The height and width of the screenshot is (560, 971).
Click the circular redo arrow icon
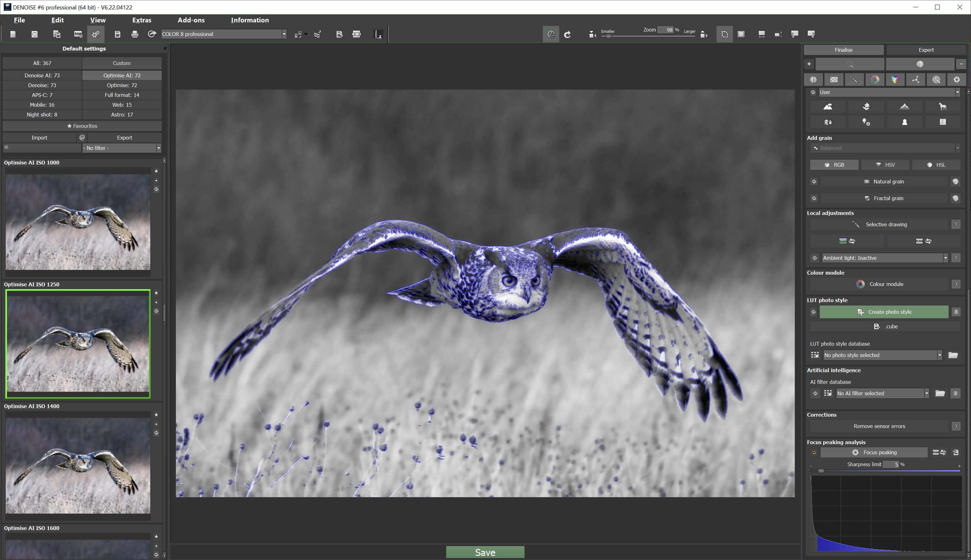[567, 34]
